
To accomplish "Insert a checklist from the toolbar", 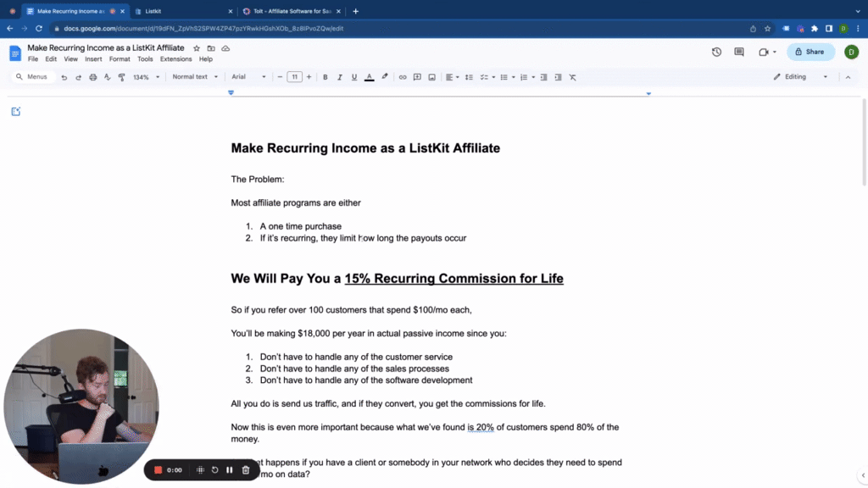I will coord(484,77).
